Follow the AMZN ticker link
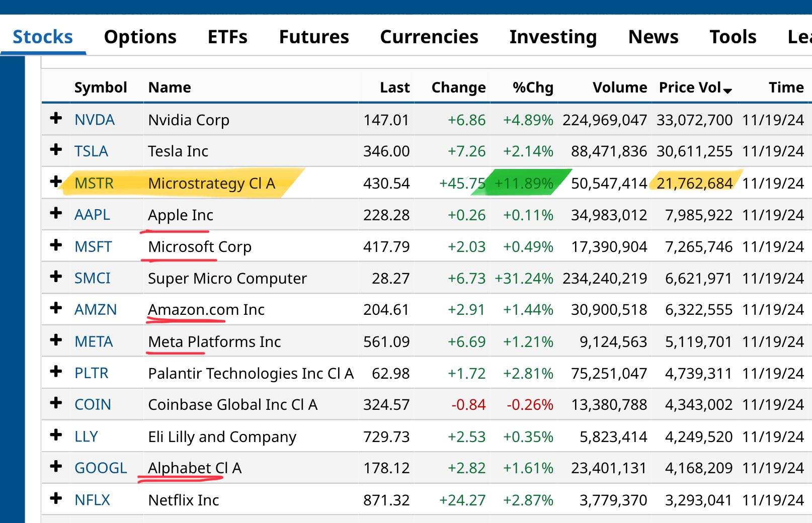Image resolution: width=812 pixels, height=523 pixels. (96, 310)
